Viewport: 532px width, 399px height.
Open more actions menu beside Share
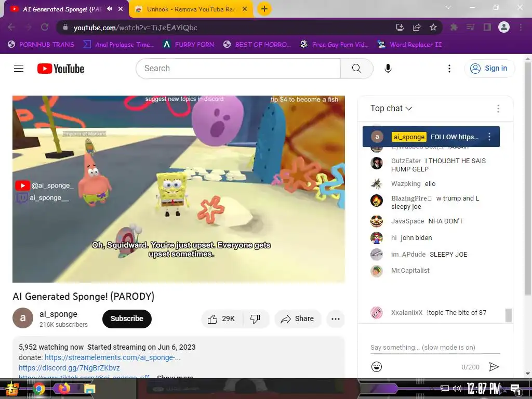[335, 318]
